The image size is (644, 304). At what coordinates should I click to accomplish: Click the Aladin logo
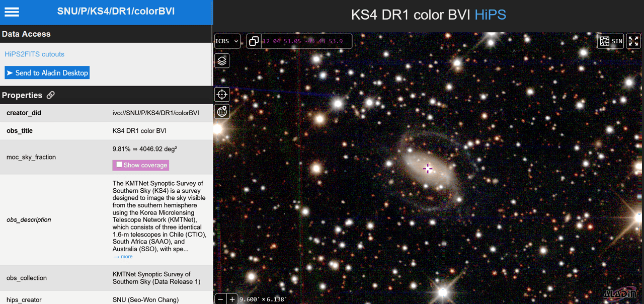(620, 294)
